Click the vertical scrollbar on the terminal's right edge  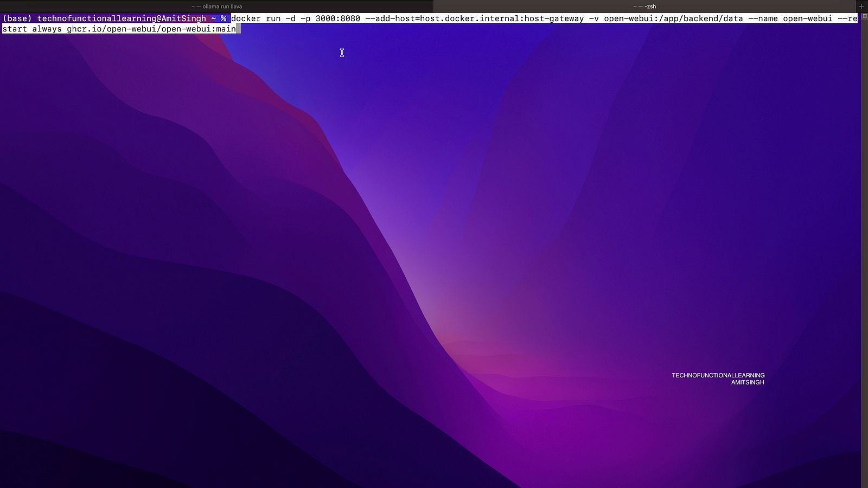[864, 244]
